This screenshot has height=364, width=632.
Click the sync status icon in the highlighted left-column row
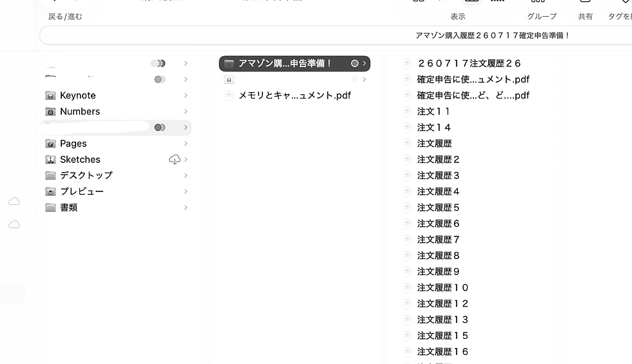pyautogui.click(x=160, y=128)
